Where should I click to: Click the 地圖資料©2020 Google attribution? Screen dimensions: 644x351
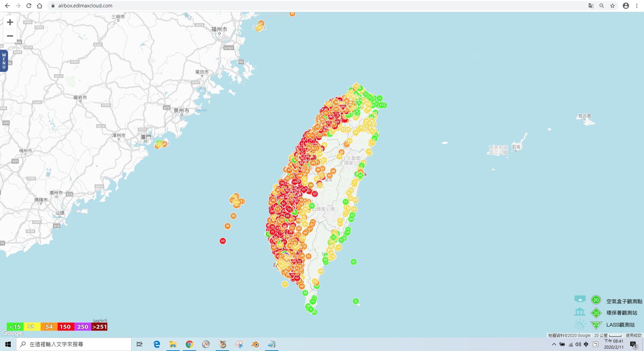point(569,335)
